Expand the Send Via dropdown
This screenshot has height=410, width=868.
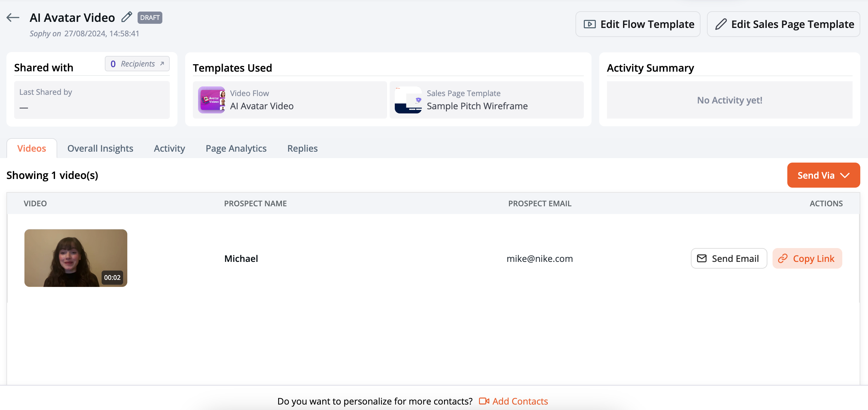[823, 175]
